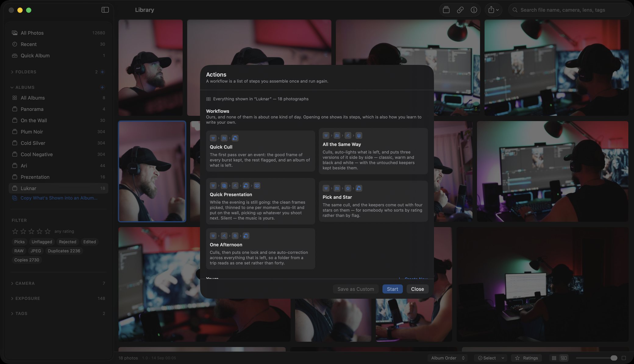Toggle the RAW filter chip

point(19,251)
